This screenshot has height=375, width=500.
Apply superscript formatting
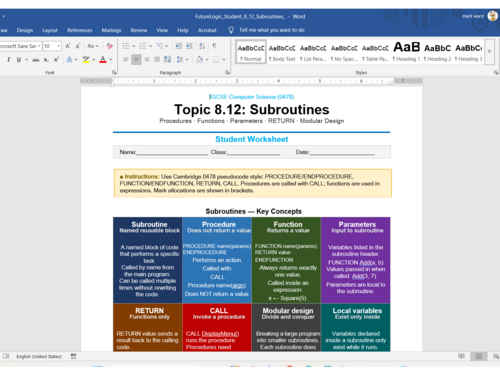[56, 60]
